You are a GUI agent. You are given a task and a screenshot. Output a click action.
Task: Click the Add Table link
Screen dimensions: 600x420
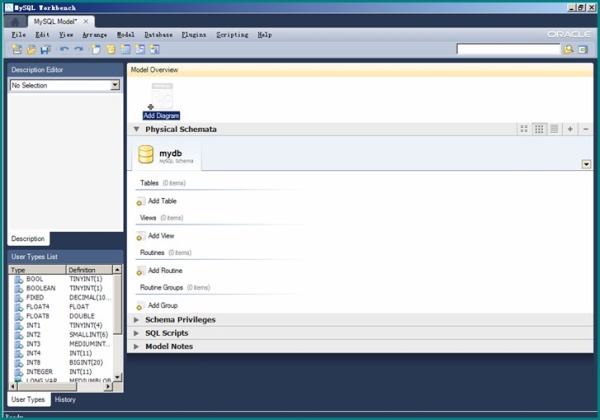(x=162, y=201)
